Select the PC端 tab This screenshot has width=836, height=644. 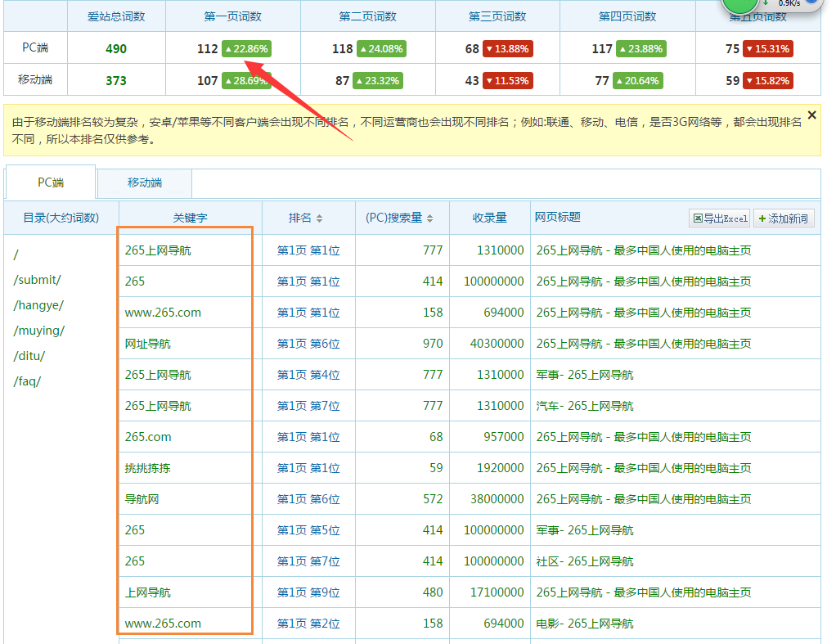coord(51,182)
